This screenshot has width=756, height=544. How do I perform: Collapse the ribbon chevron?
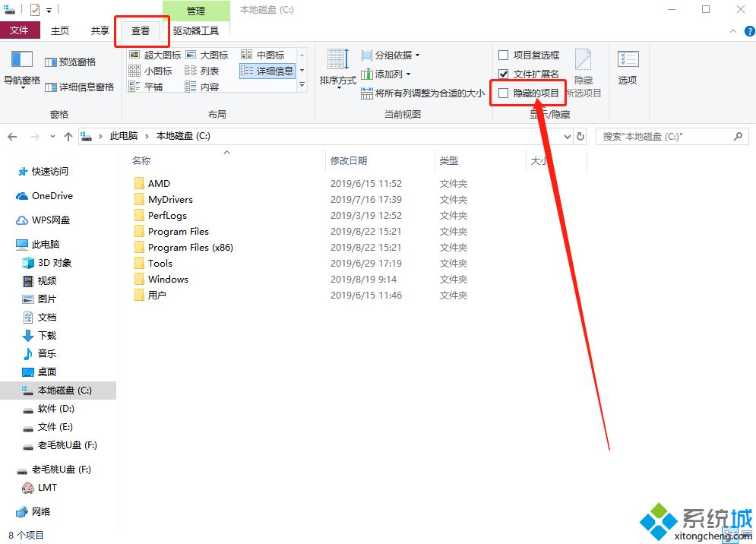pyautogui.click(x=733, y=31)
